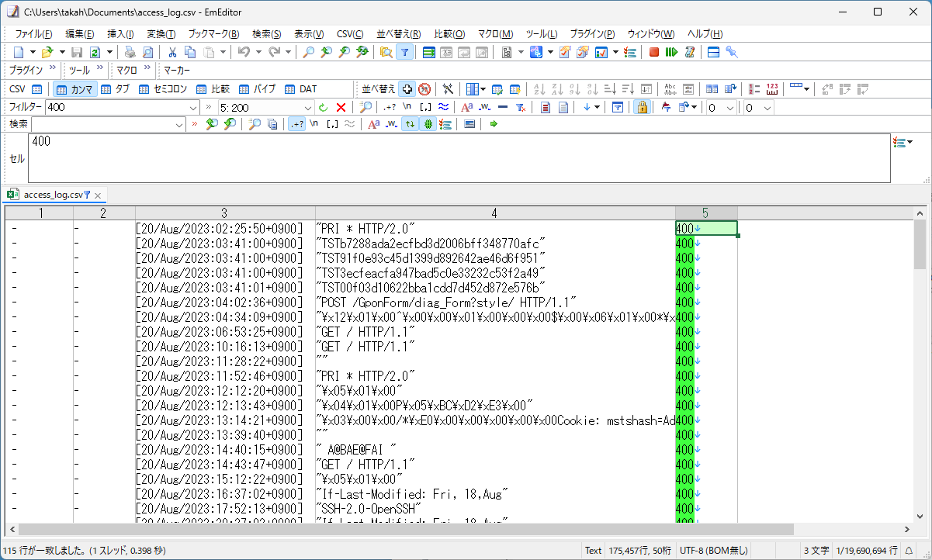932x560 pixels.
Task: Click the Find magnifier icon in the main toolbar
Action: pos(309,52)
